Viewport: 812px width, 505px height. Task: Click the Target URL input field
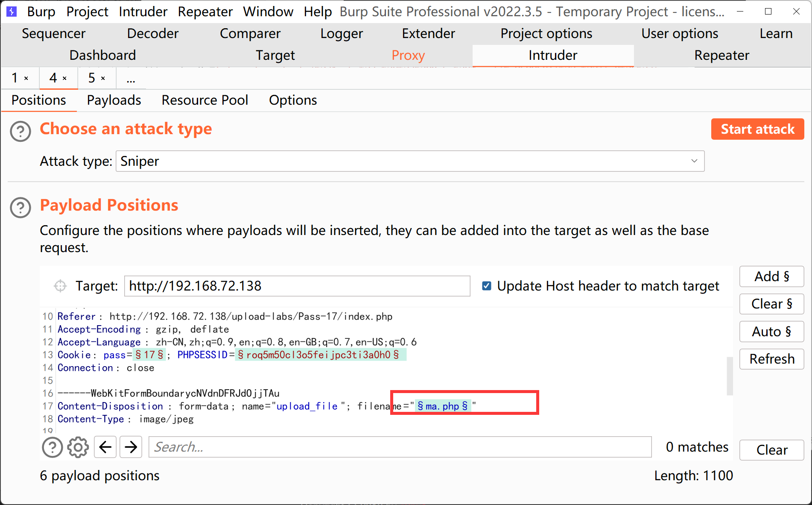(x=297, y=286)
